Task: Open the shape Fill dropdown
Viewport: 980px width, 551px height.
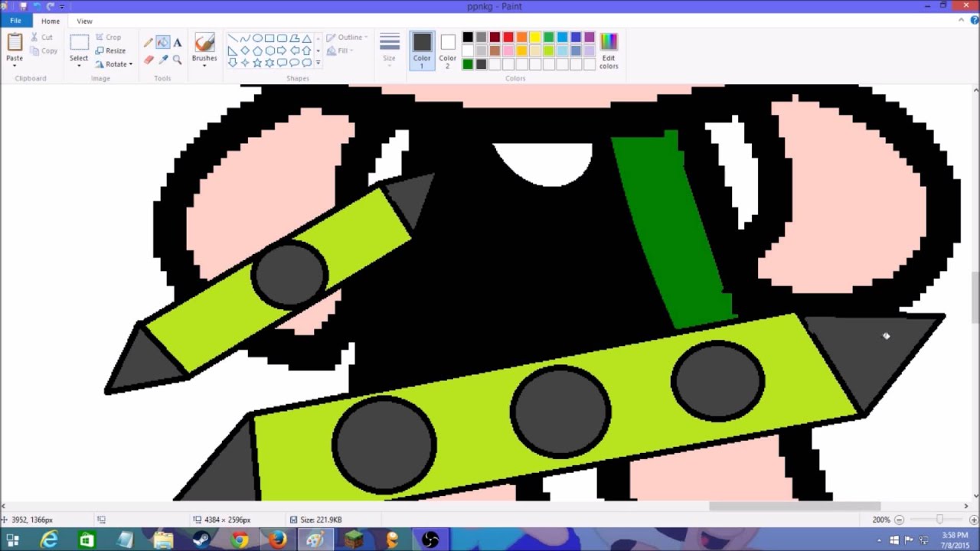Action: pos(339,51)
